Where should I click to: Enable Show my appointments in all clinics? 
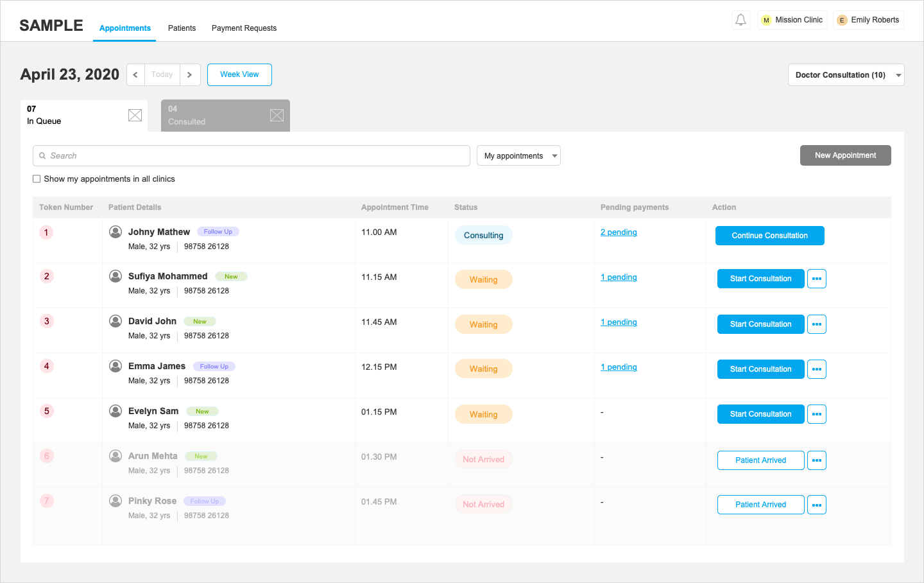(37, 179)
